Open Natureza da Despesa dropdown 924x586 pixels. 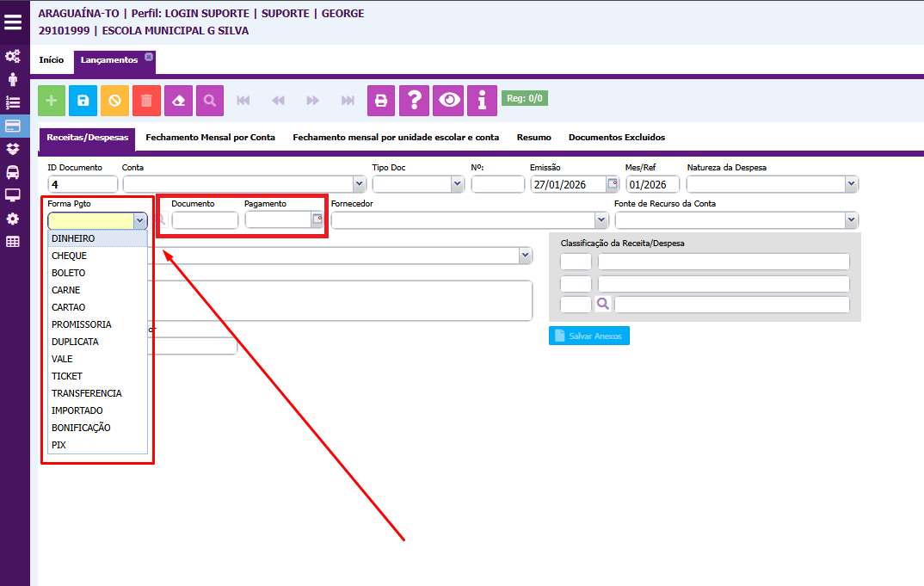(851, 184)
